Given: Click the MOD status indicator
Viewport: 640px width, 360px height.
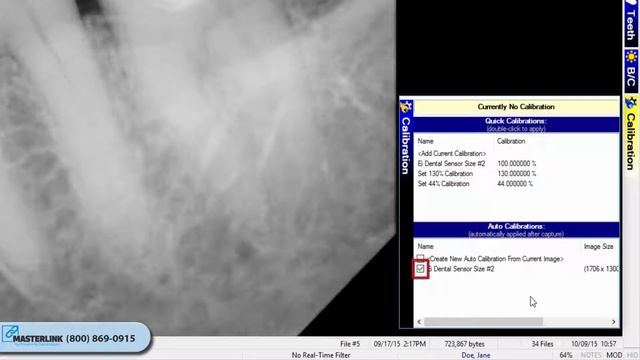Looking at the screenshot, I should [614, 356].
